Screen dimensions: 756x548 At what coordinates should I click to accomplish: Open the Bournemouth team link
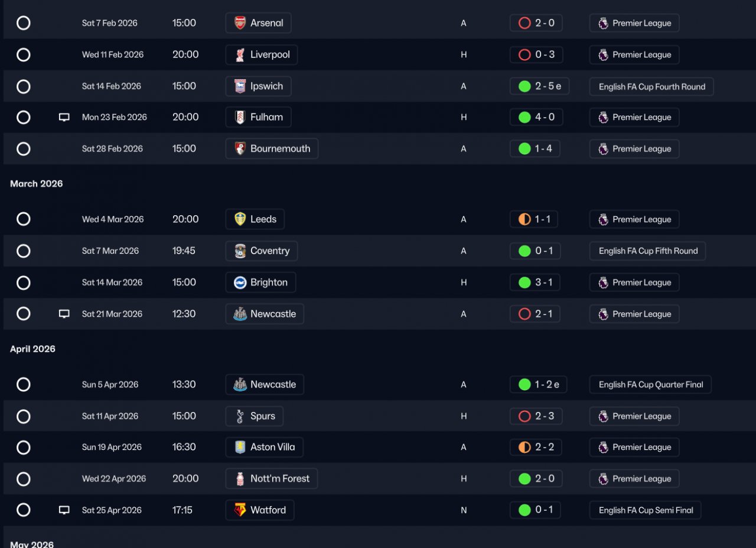pos(279,149)
